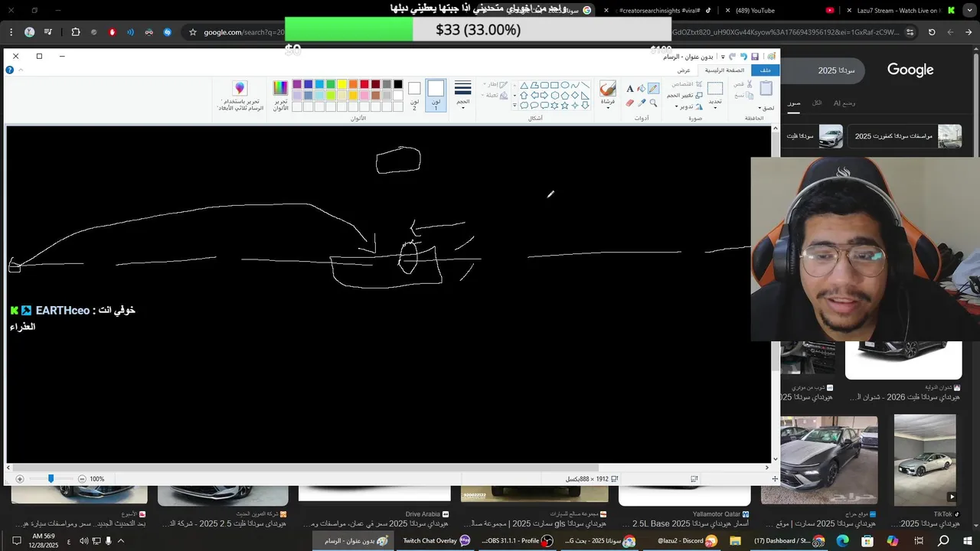Click the Select (تحديد) rectangle tool
Viewport: 980px width, 551px height.
click(715, 89)
